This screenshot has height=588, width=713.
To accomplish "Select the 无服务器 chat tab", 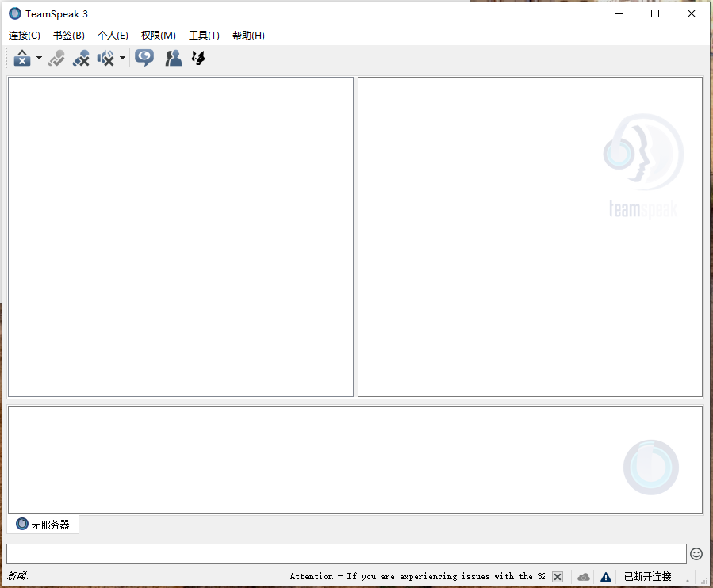I will click(44, 525).
